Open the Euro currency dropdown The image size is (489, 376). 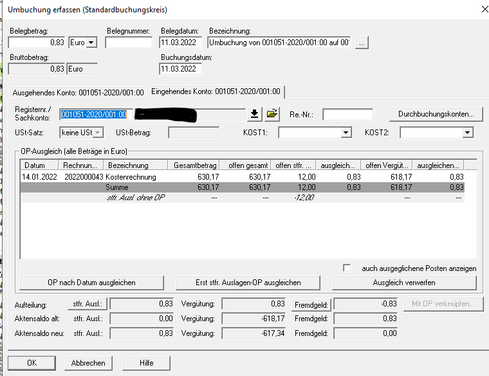[x=91, y=43]
